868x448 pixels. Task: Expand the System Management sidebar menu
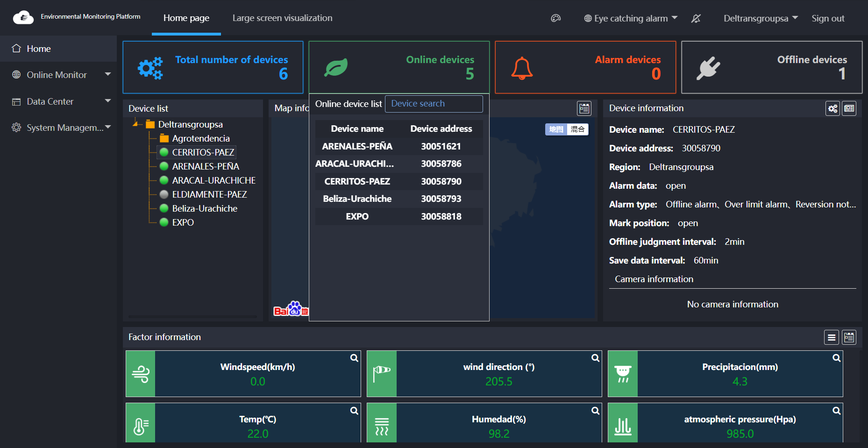(x=58, y=128)
